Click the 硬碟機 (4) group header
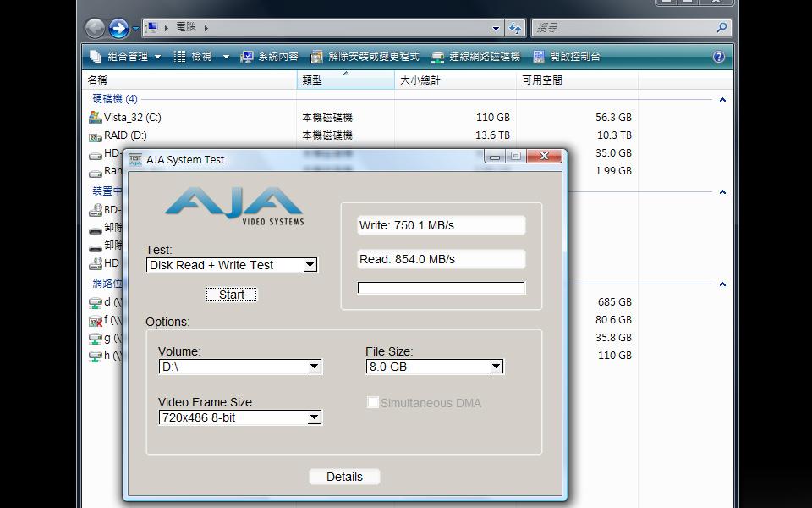Screen dimensions: 812x508 [x=115, y=99]
